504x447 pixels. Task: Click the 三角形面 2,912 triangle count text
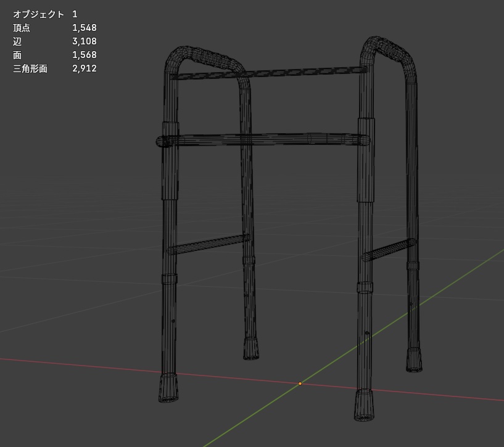[55, 68]
